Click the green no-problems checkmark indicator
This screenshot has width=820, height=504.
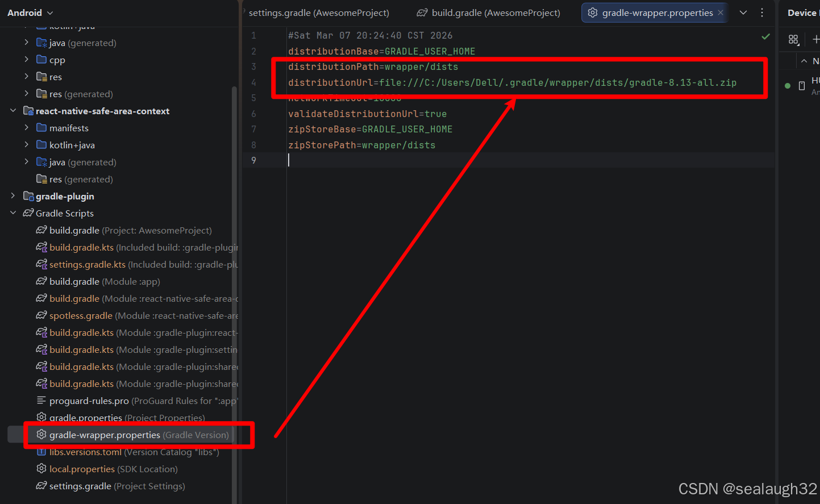coord(765,36)
